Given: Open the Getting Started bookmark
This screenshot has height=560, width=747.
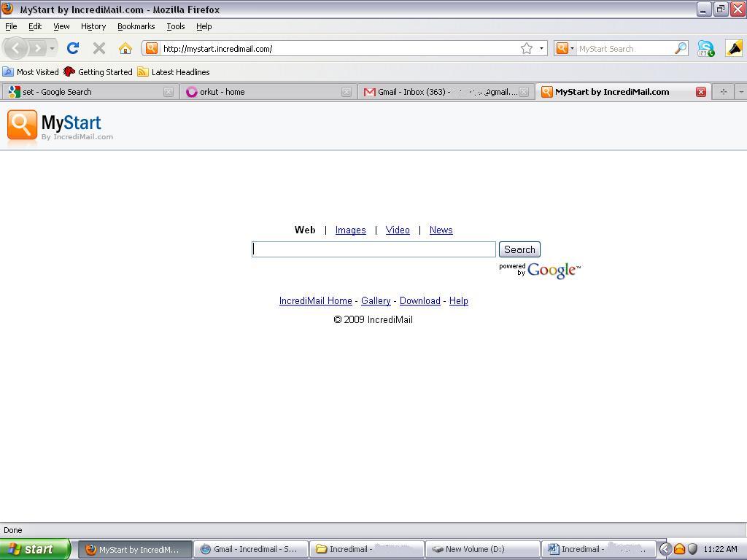Looking at the screenshot, I should point(98,72).
